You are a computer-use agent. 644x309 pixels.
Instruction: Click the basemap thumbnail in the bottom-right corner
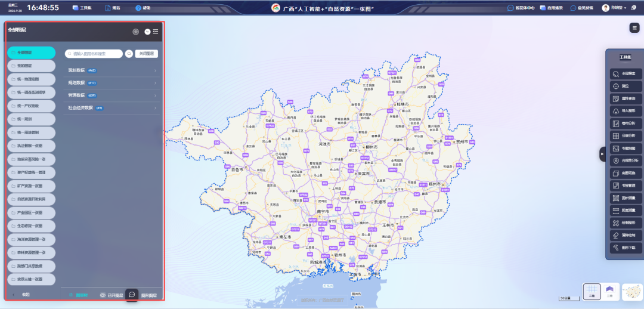tap(633, 291)
